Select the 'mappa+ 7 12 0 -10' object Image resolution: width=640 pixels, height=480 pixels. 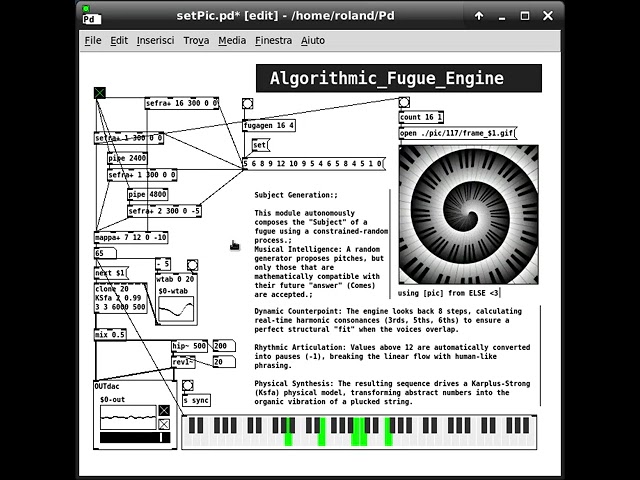pyautogui.click(x=131, y=237)
